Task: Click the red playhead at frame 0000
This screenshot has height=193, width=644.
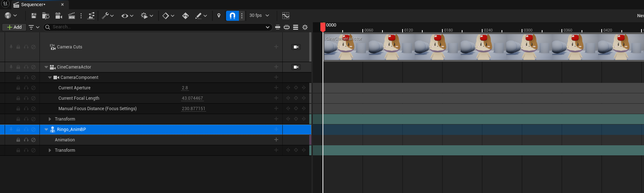Action: (x=323, y=26)
